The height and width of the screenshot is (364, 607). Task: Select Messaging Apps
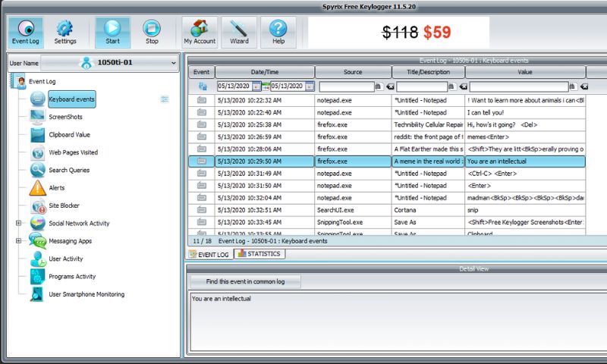point(70,241)
